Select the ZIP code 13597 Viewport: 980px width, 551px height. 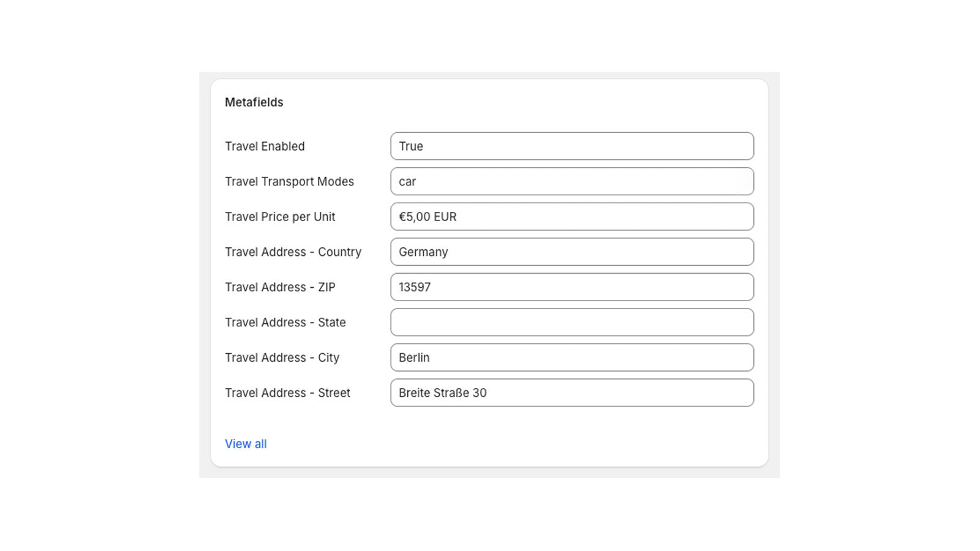click(415, 287)
